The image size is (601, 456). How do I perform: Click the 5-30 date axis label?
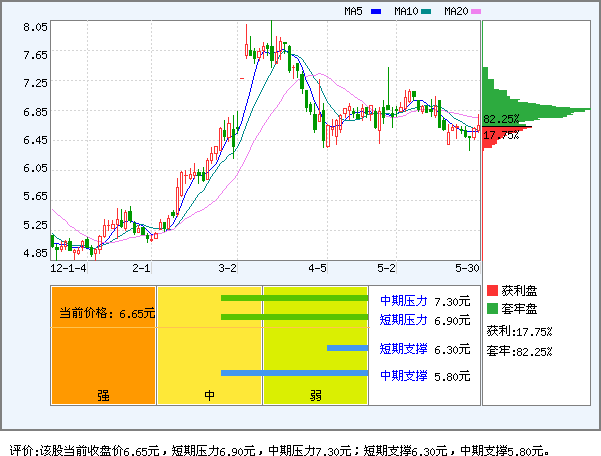coord(468,268)
